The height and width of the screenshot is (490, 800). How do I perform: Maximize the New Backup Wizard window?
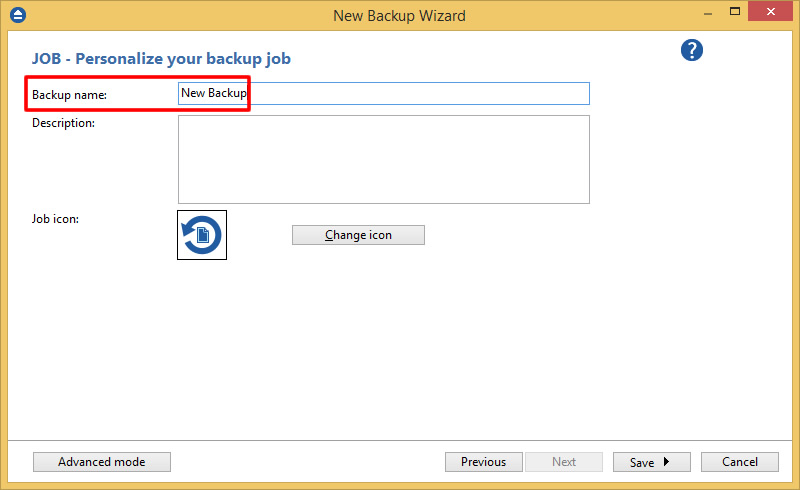[735, 13]
